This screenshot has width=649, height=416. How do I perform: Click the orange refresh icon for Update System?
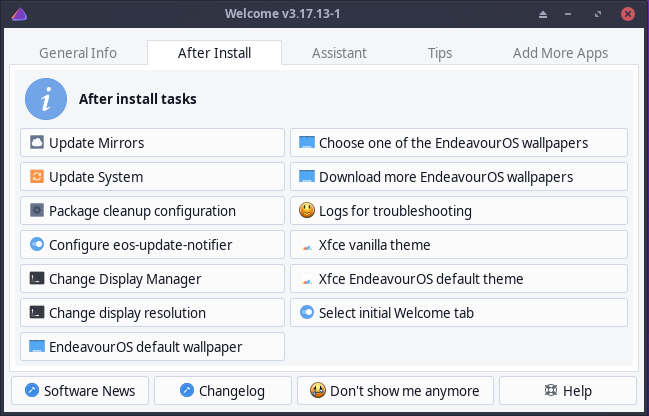click(x=37, y=176)
